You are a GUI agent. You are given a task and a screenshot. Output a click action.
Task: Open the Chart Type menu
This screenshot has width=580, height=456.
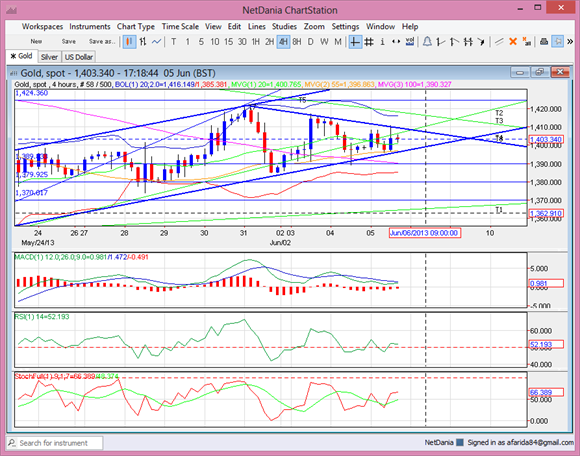click(136, 27)
